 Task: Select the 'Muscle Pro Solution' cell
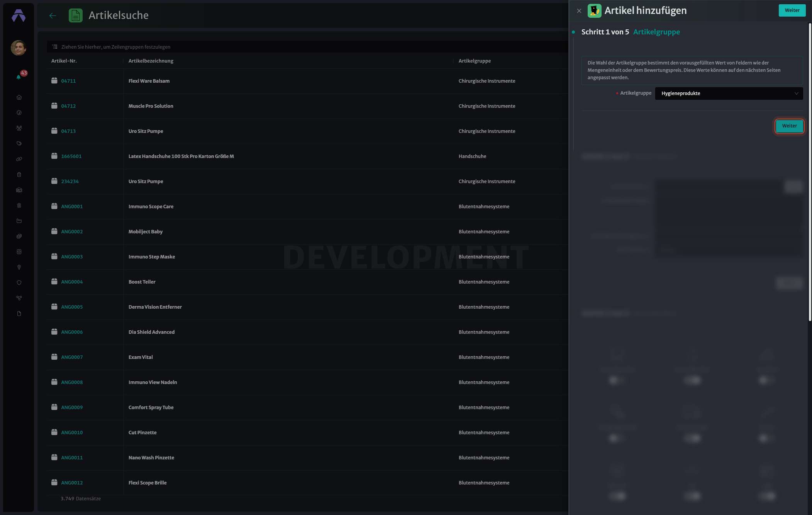click(x=151, y=106)
